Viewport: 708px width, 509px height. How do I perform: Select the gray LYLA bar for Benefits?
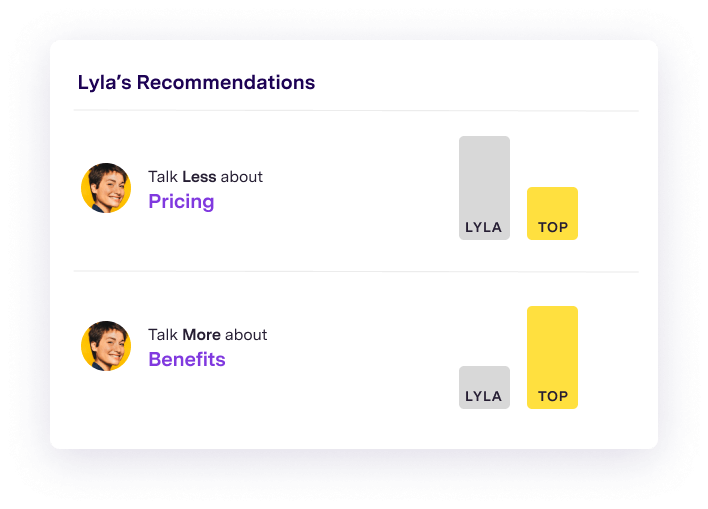coord(484,388)
